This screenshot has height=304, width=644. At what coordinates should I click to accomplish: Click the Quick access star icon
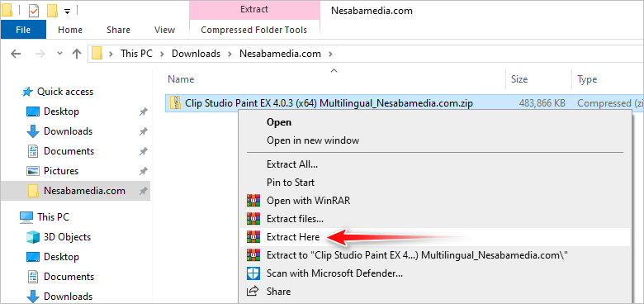click(27, 92)
